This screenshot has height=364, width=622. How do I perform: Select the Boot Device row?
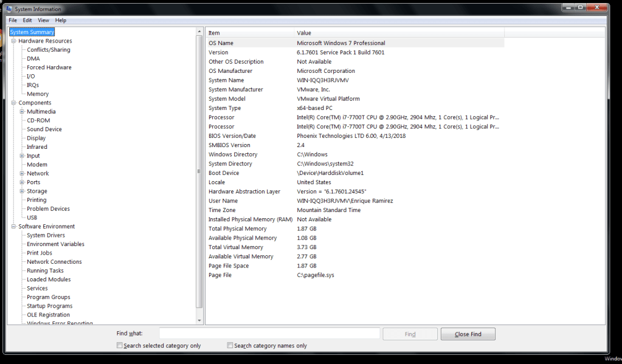click(356, 173)
